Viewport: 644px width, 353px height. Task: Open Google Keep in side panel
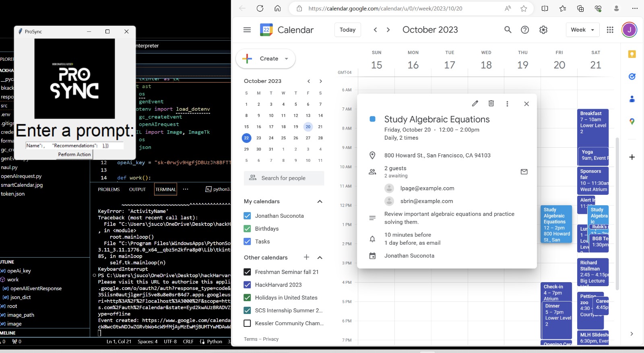[632, 54]
